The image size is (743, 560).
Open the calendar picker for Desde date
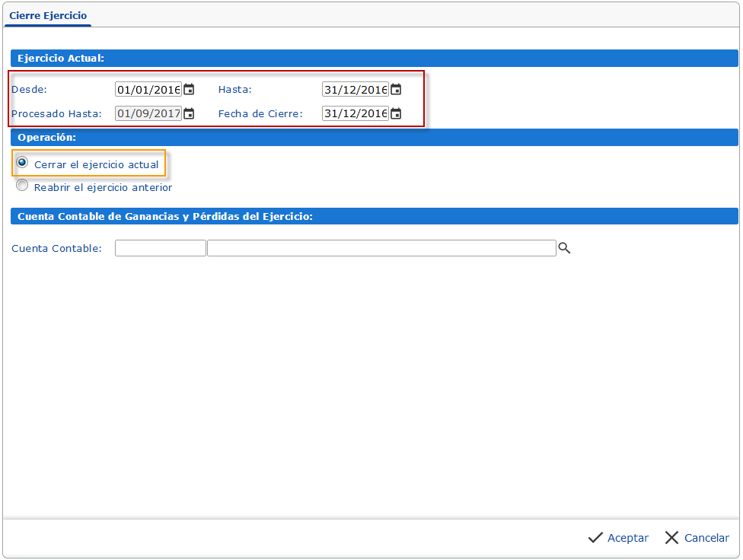click(x=189, y=90)
